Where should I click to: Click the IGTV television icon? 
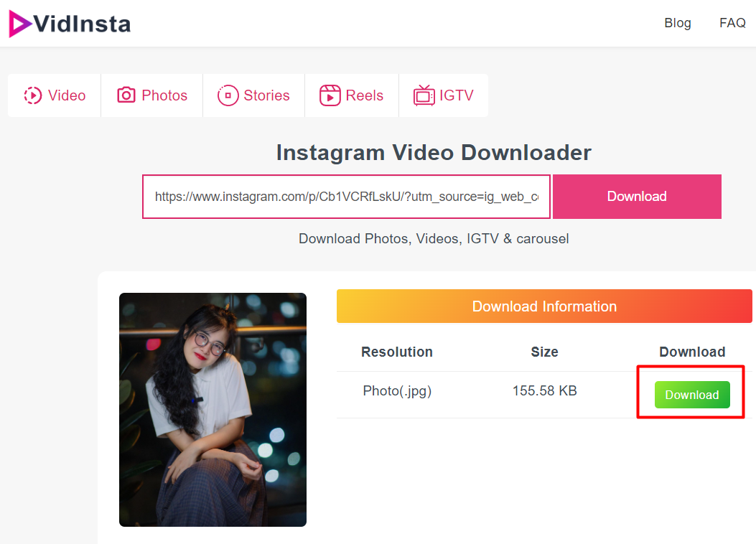[424, 95]
